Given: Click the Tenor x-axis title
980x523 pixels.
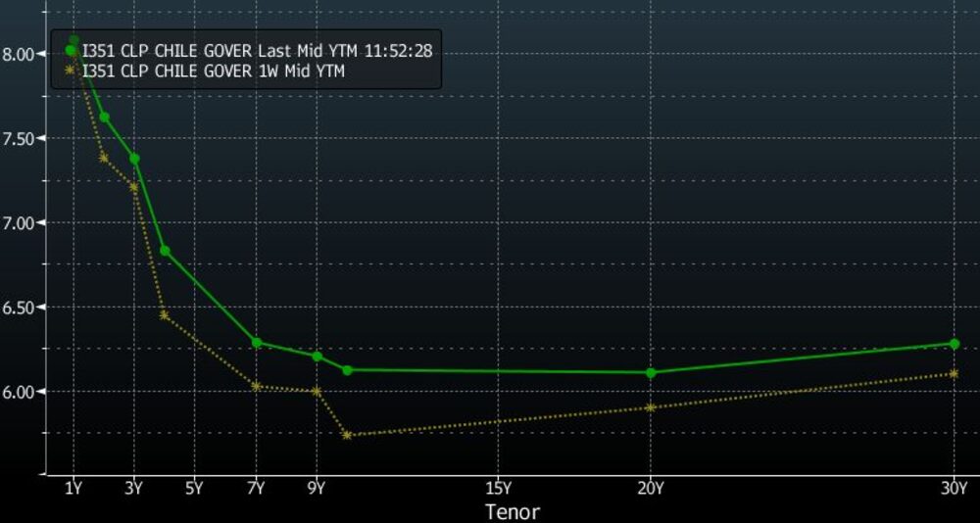Looking at the screenshot, I should point(512,511).
